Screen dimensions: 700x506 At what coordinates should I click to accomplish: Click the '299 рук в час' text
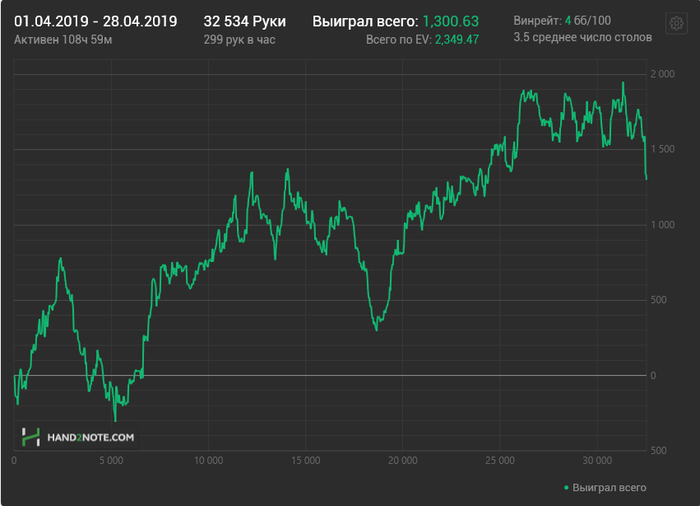click(239, 40)
